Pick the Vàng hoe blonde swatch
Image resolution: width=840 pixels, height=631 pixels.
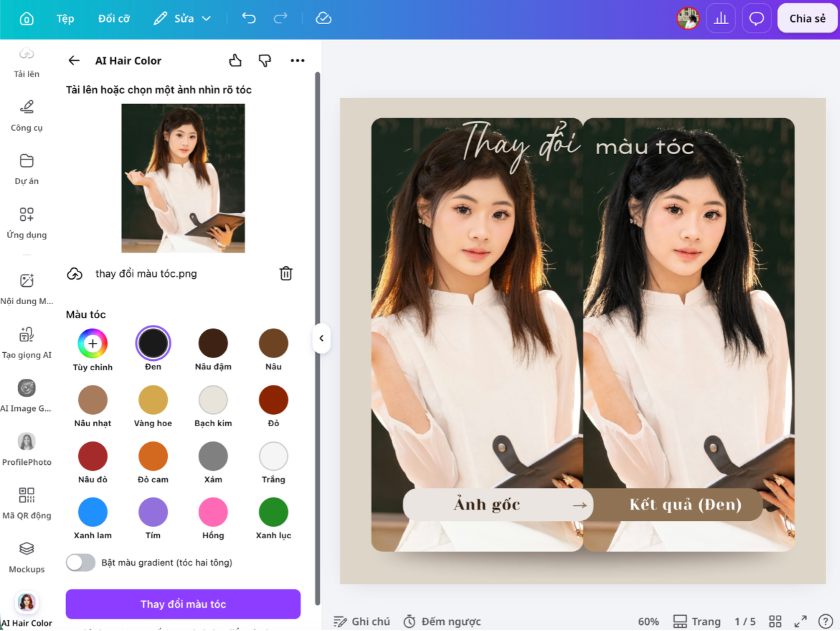coord(153,400)
